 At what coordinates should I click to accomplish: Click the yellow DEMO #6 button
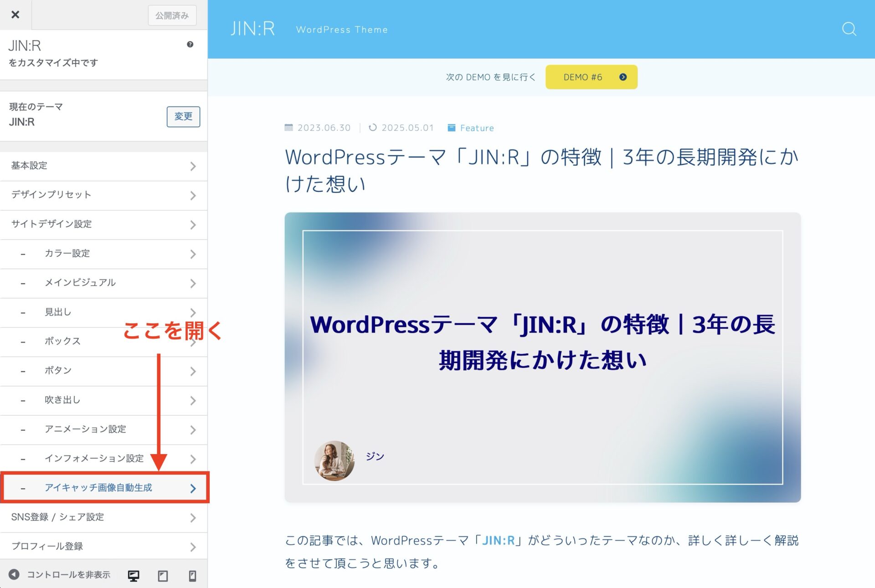tap(591, 77)
